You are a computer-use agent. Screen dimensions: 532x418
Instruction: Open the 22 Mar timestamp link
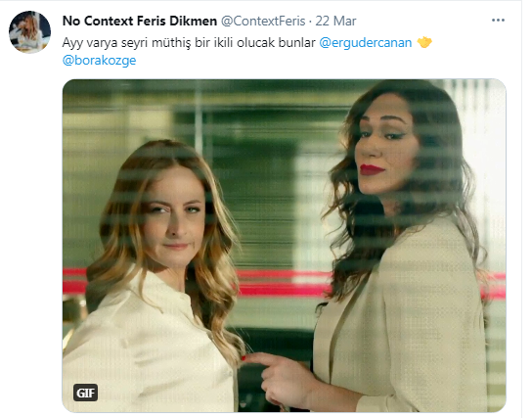click(x=335, y=22)
